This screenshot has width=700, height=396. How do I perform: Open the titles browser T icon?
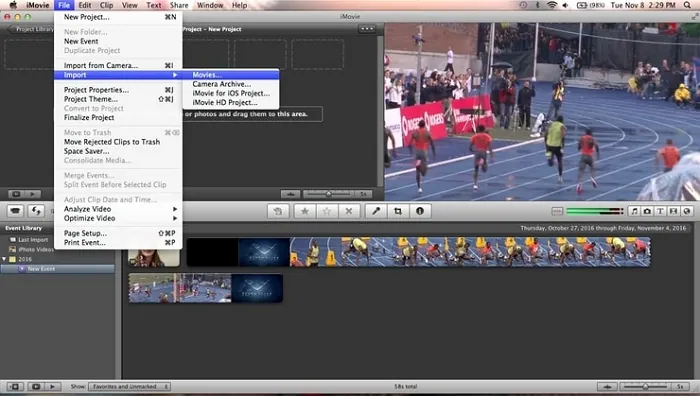point(660,211)
